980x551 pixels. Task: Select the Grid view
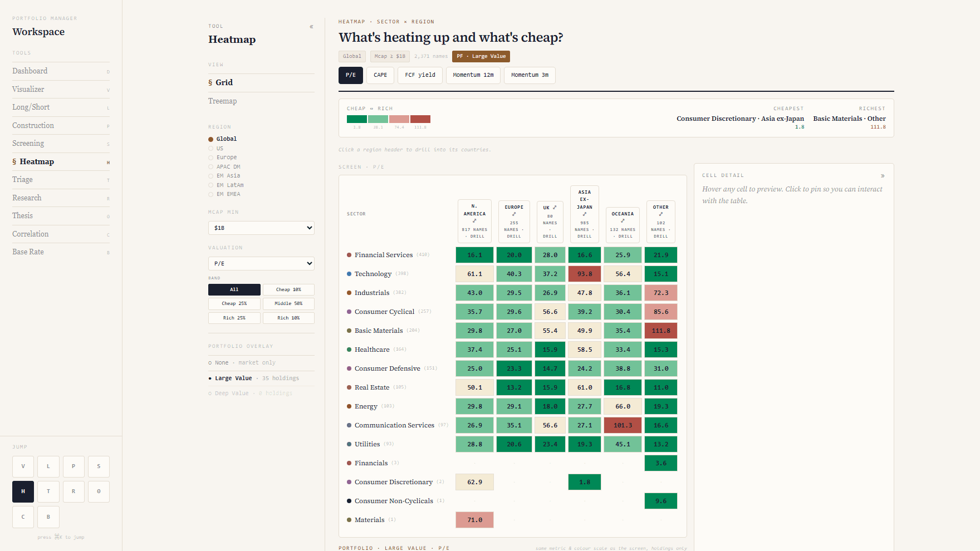[261, 82]
